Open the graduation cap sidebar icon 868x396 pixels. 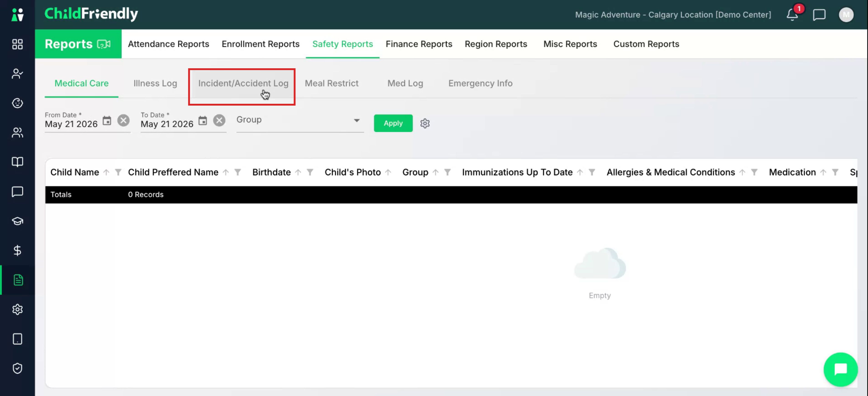point(18,221)
